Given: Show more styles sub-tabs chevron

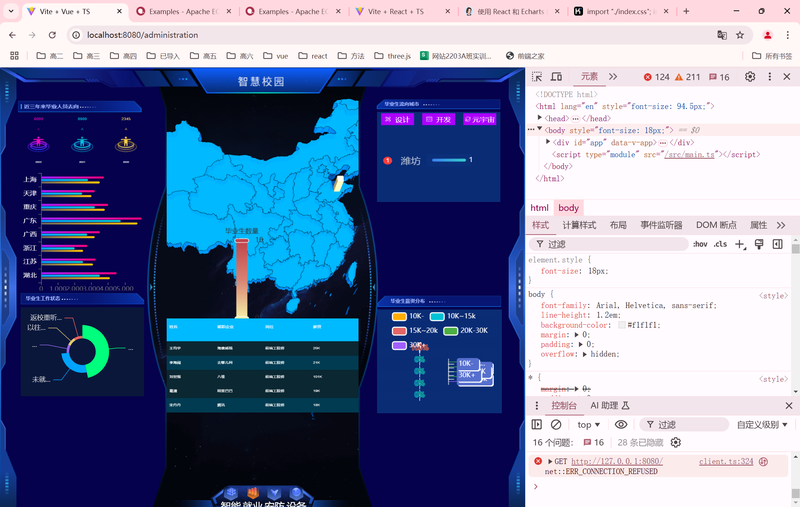Looking at the screenshot, I should coord(781,225).
